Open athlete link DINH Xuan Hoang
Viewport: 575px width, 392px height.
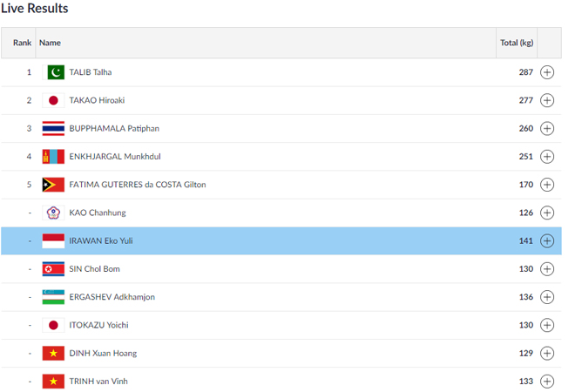coord(101,353)
